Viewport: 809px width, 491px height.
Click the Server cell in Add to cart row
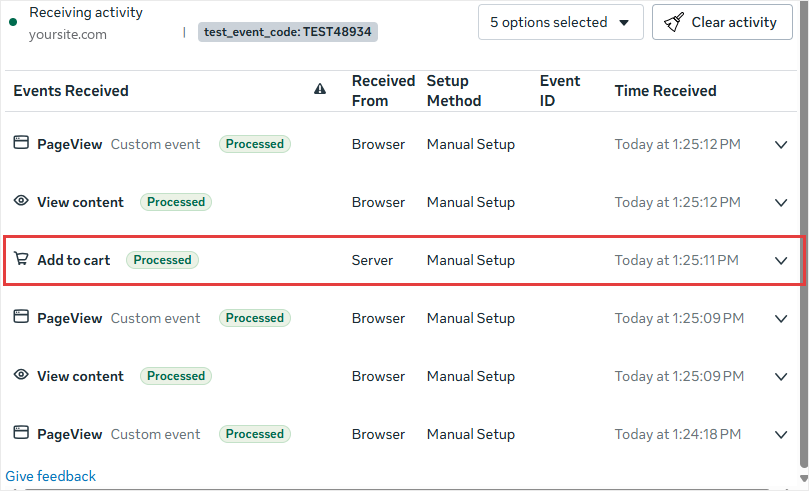[x=372, y=260]
